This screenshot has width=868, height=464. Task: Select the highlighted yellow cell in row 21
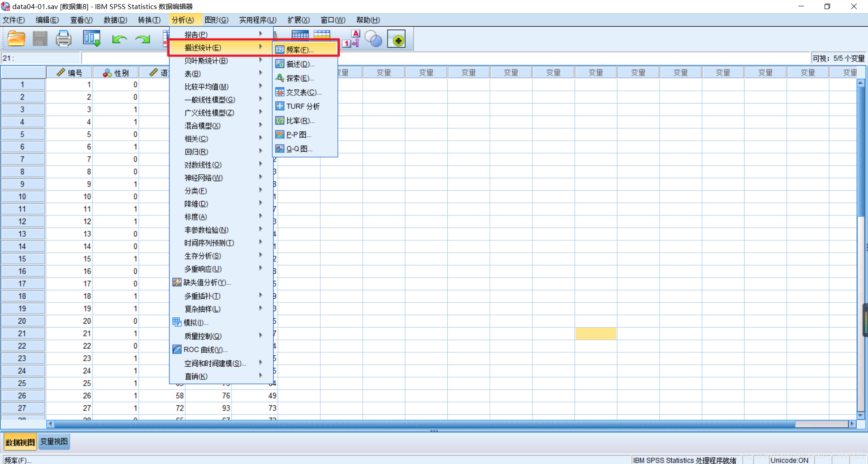pos(596,333)
